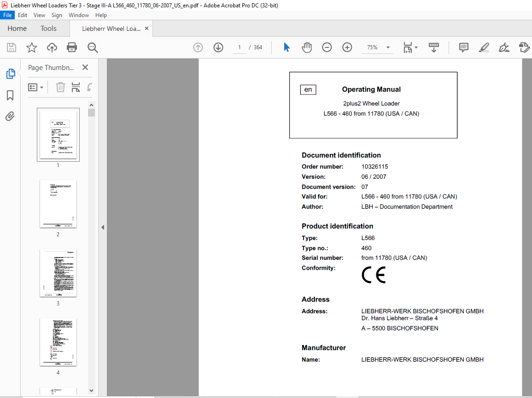Click the Save file icon

pos(12,47)
